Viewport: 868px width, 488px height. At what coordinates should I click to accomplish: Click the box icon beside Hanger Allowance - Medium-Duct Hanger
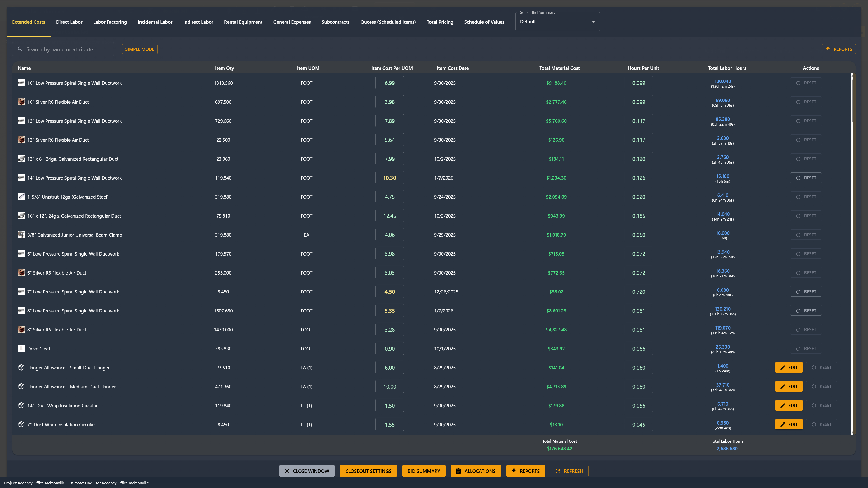point(21,386)
